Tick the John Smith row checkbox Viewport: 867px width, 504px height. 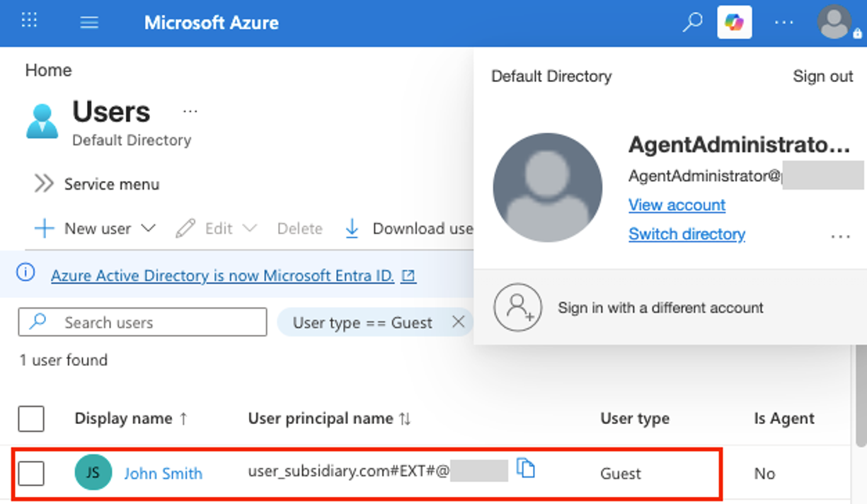tap(31, 473)
